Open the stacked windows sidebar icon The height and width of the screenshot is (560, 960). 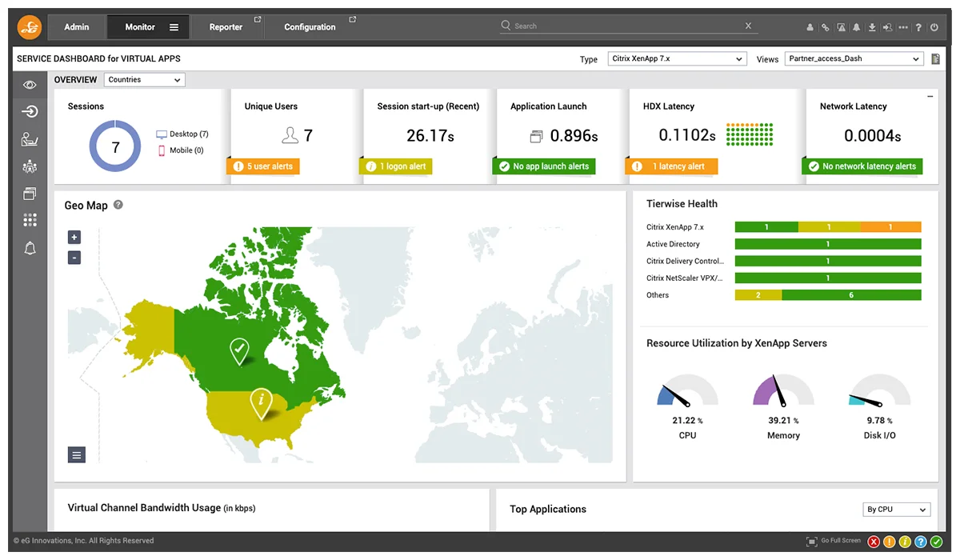(30, 194)
